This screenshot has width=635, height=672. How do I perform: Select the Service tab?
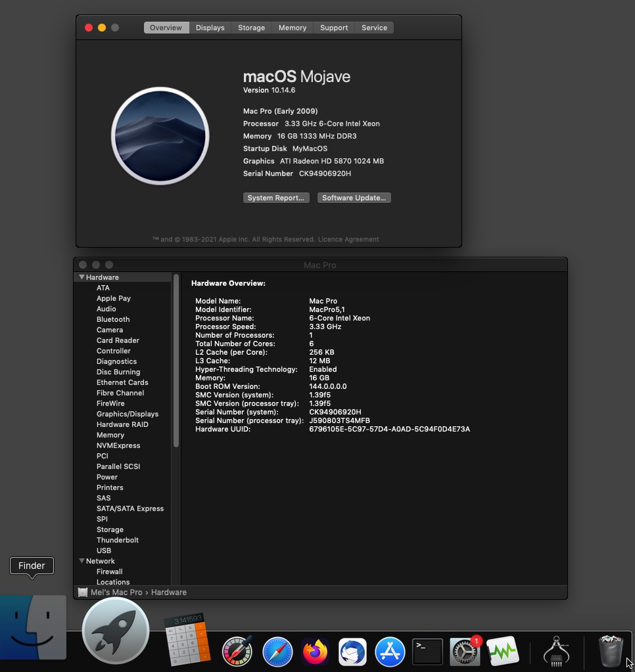[x=374, y=28]
